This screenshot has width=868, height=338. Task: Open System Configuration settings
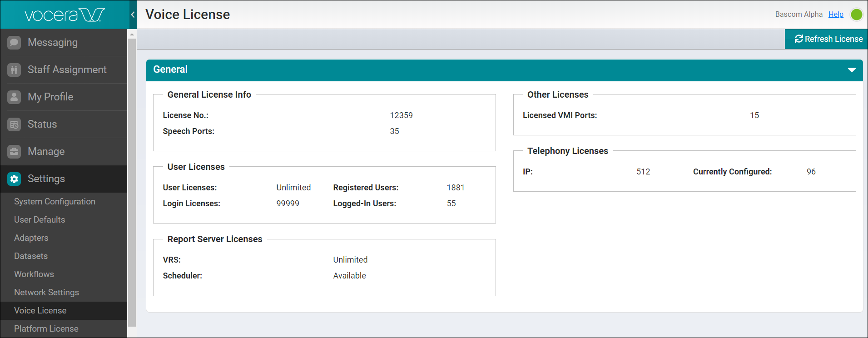(x=55, y=202)
